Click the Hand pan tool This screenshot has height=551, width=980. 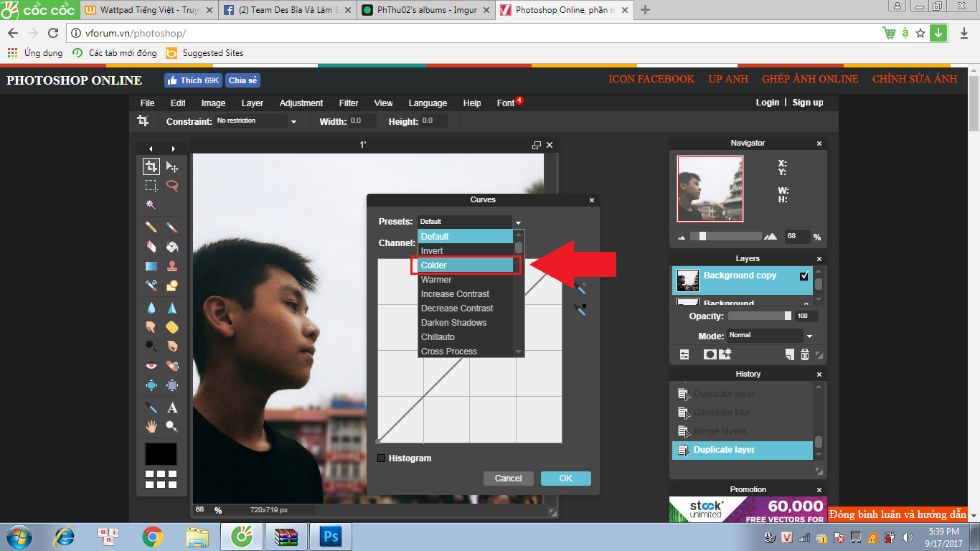pos(151,427)
